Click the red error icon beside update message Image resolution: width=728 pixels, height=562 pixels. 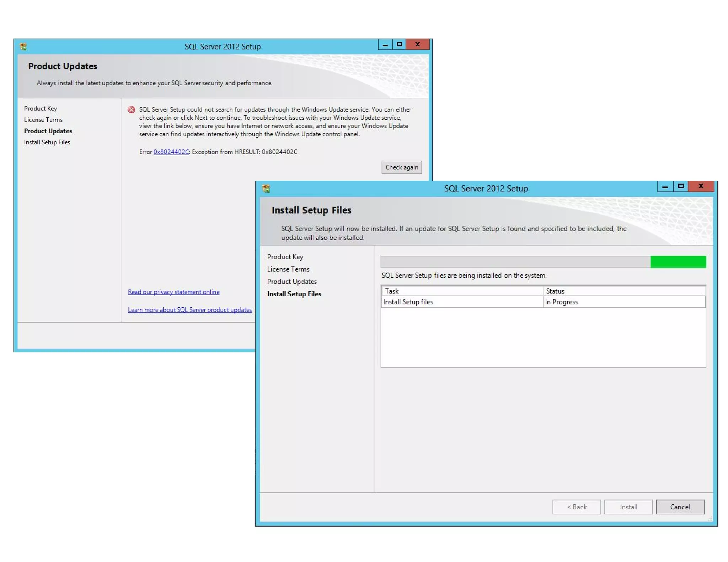[x=132, y=110]
